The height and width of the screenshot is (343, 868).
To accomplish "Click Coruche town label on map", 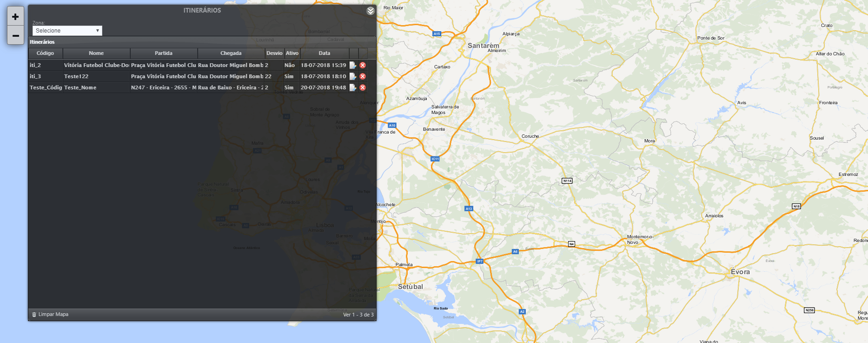I will click(530, 136).
